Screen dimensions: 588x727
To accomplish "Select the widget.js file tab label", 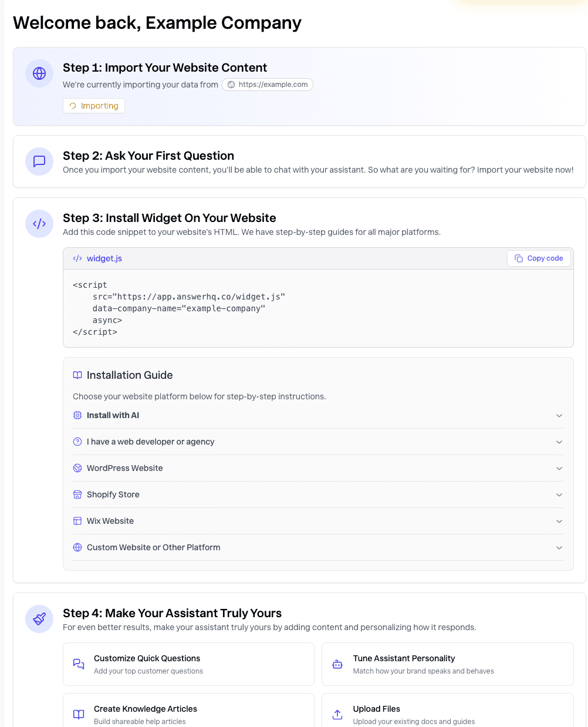I will coord(104,258).
